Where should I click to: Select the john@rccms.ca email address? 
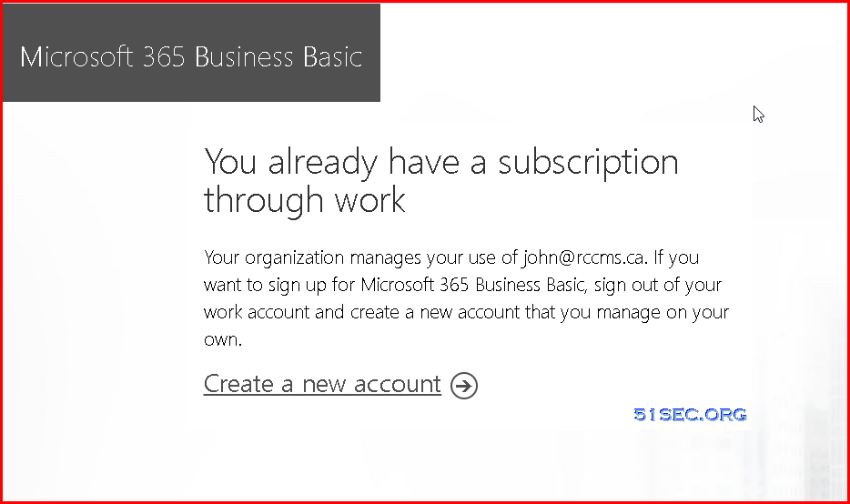click(x=584, y=257)
